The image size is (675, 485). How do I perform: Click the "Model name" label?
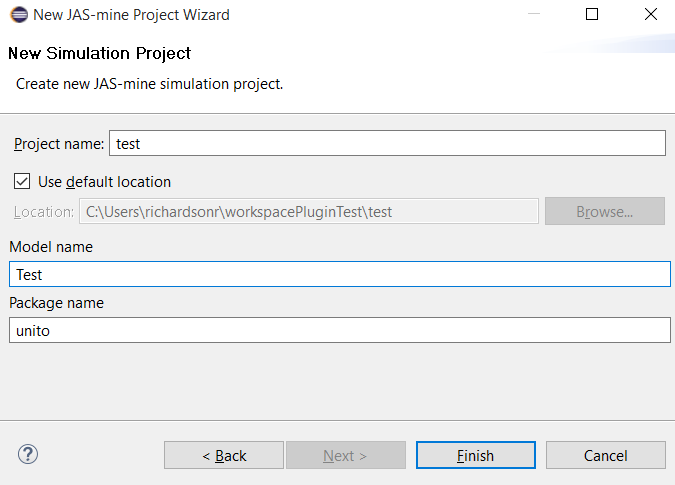[x=50, y=246]
